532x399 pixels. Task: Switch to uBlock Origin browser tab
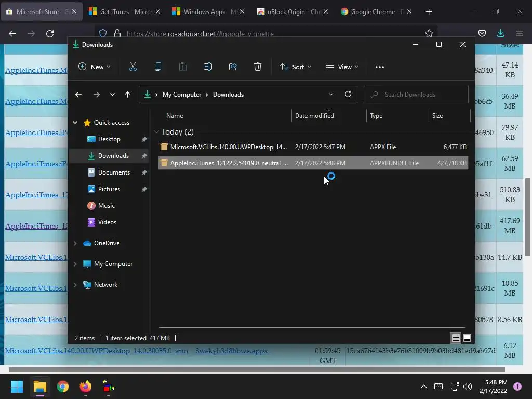291,12
